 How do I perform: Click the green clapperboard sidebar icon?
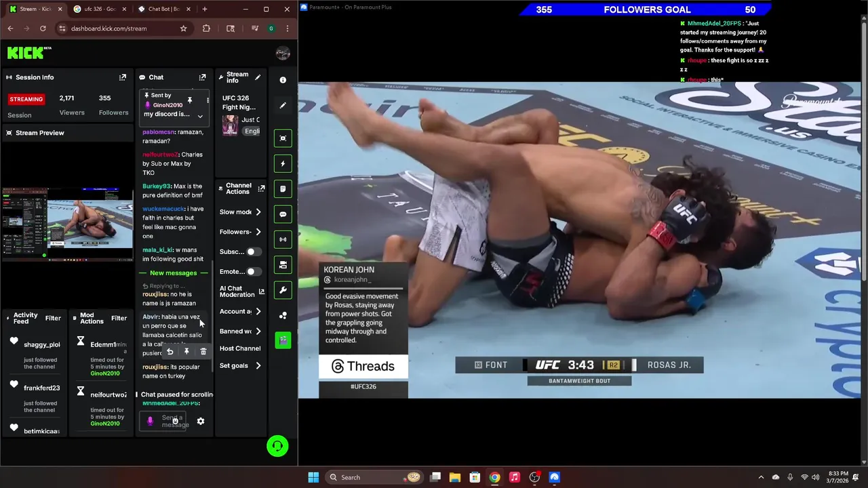(x=283, y=340)
